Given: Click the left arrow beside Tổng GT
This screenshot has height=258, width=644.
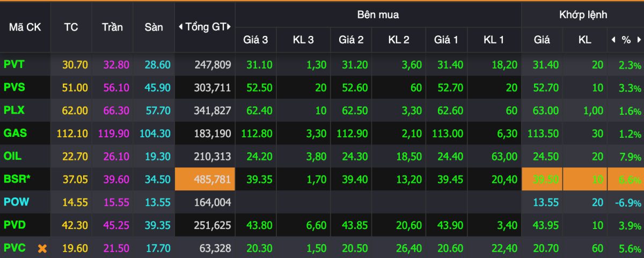Looking at the screenshot, I should point(180,27).
